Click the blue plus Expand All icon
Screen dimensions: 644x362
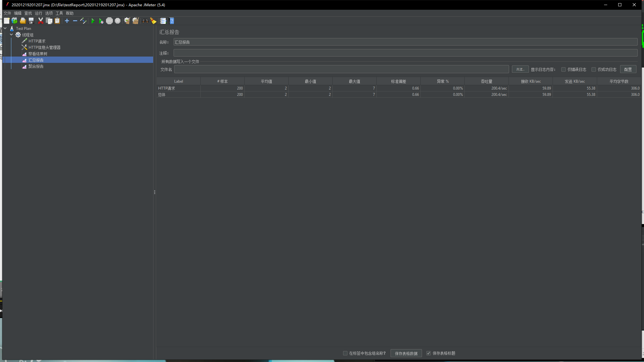[67, 21]
